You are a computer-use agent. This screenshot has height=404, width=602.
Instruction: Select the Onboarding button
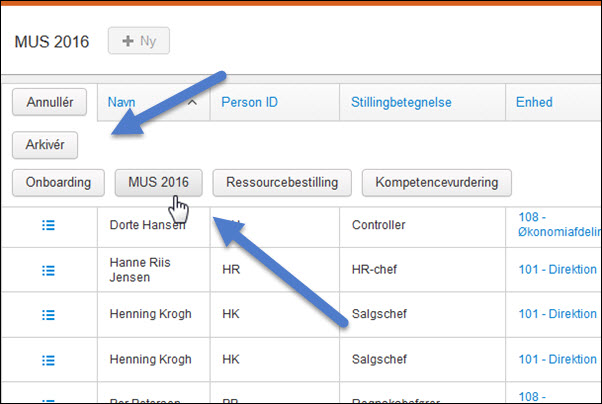pyautogui.click(x=58, y=182)
